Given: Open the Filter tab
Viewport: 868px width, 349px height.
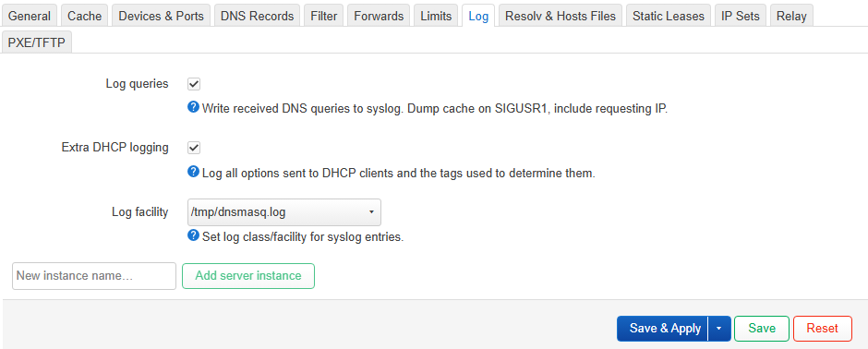Looking at the screenshot, I should point(324,16).
